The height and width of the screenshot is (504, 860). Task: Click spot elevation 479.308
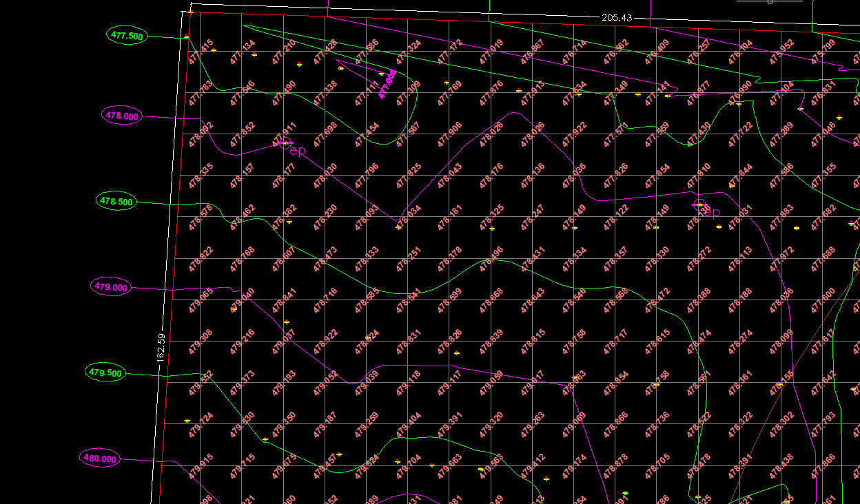coord(201,342)
